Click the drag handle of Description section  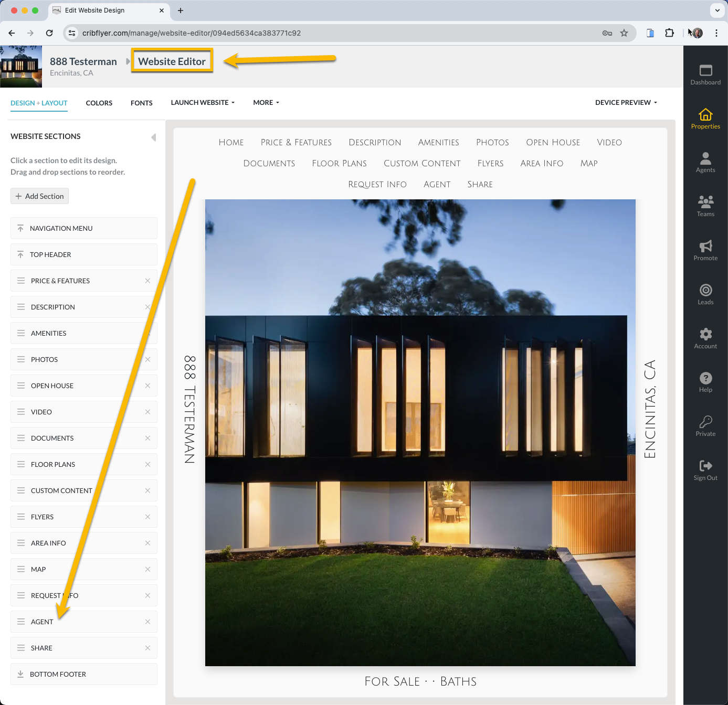21,307
